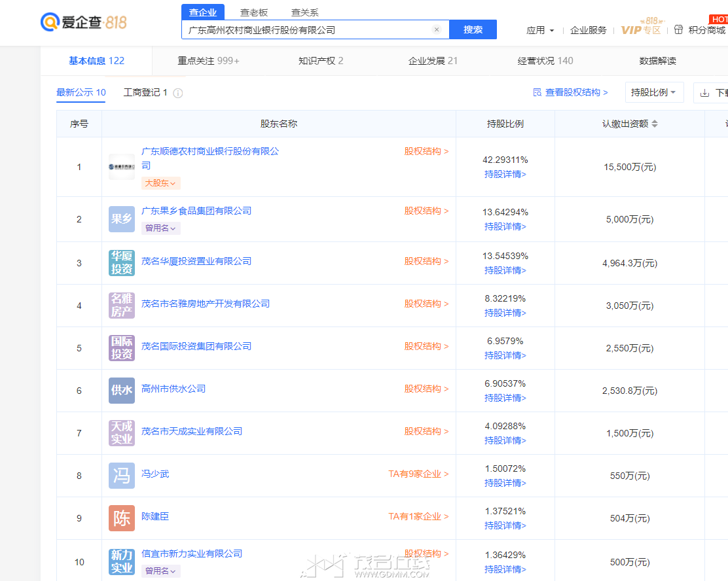
Task: Select the 工商登记 sub-tab
Action: click(145, 92)
